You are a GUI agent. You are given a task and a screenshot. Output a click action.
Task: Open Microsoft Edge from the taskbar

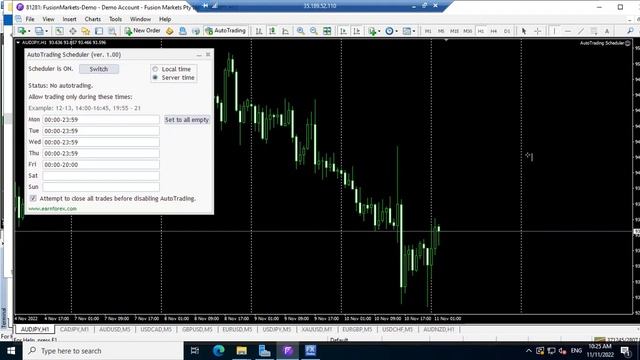point(218,351)
